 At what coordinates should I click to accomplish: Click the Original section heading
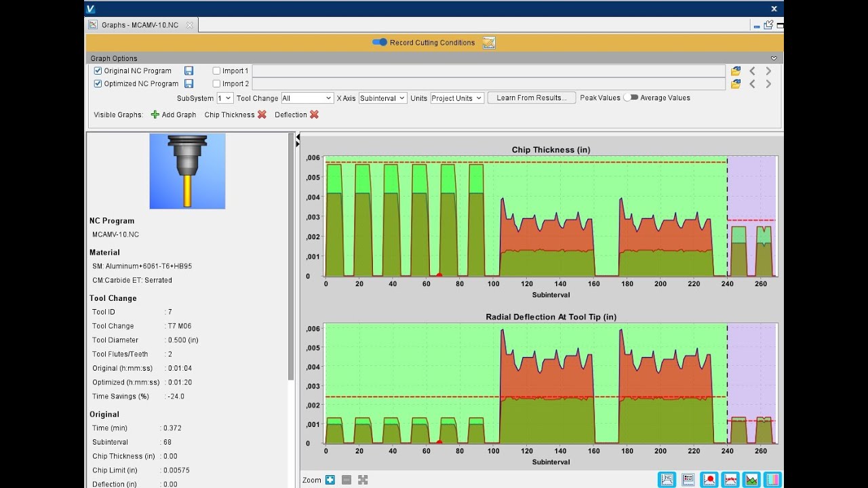(x=104, y=414)
